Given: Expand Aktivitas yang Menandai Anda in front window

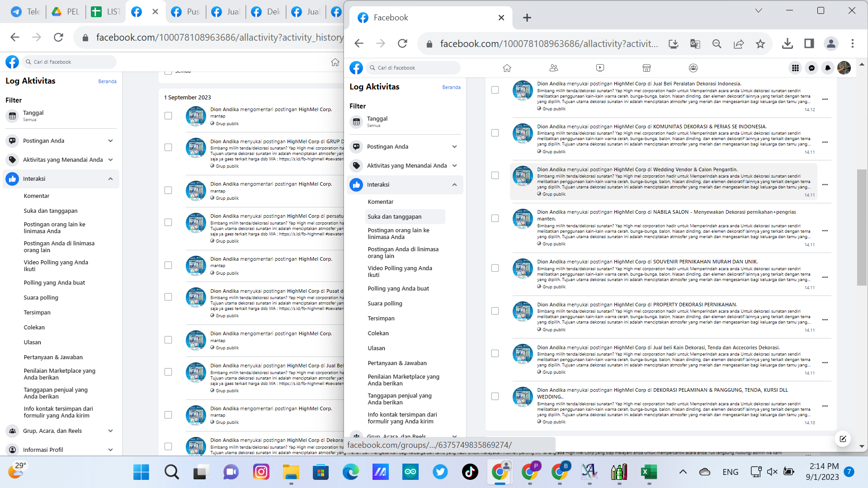Looking at the screenshot, I should click(405, 166).
